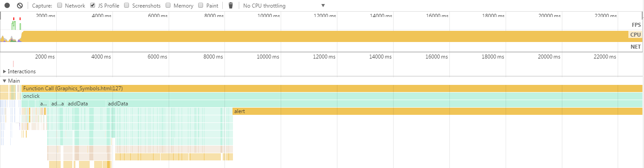Start recording with the record icon
The image size is (644, 168).
[x=7, y=6]
